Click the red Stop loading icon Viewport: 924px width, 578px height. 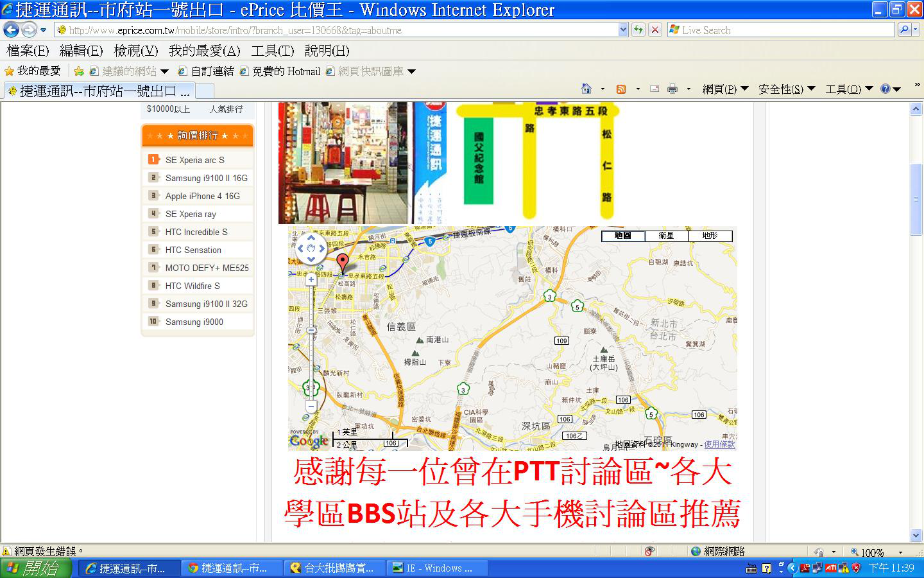[654, 30]
